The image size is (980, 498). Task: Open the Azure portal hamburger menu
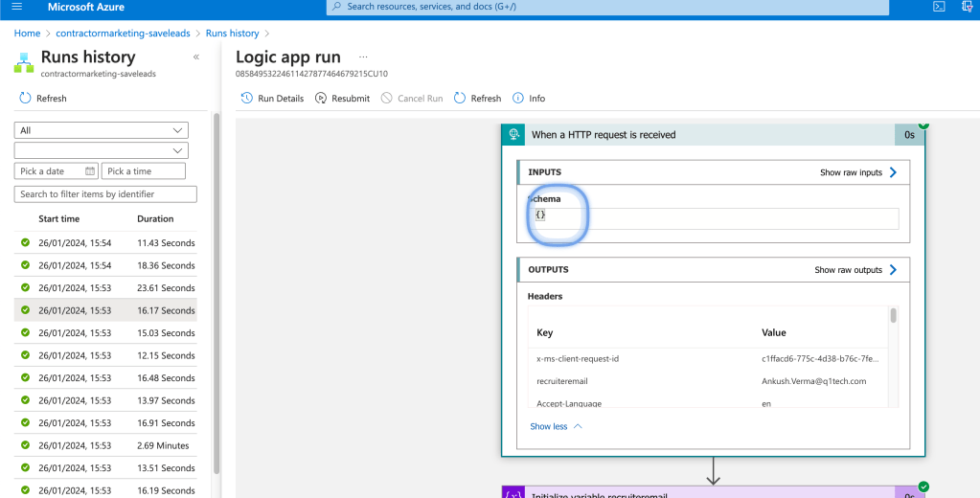pos(17,7)
